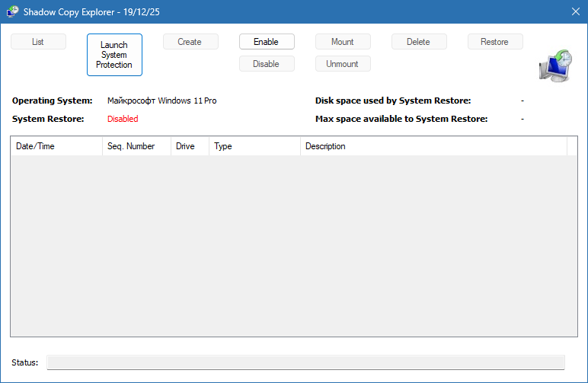This screenshot has width=588, height=383.
Task: Click the Disable button
Action: (x=267, y=64)
